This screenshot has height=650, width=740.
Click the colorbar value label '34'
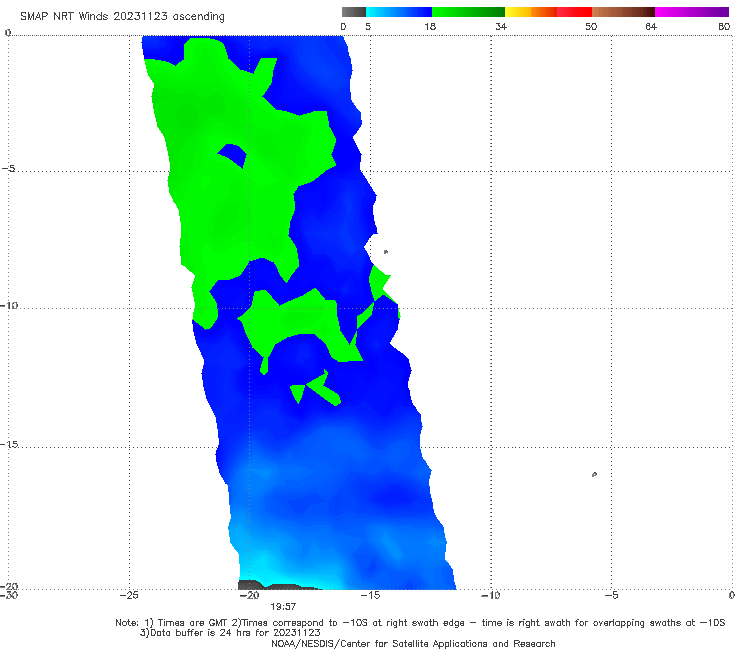click(501, 27)
